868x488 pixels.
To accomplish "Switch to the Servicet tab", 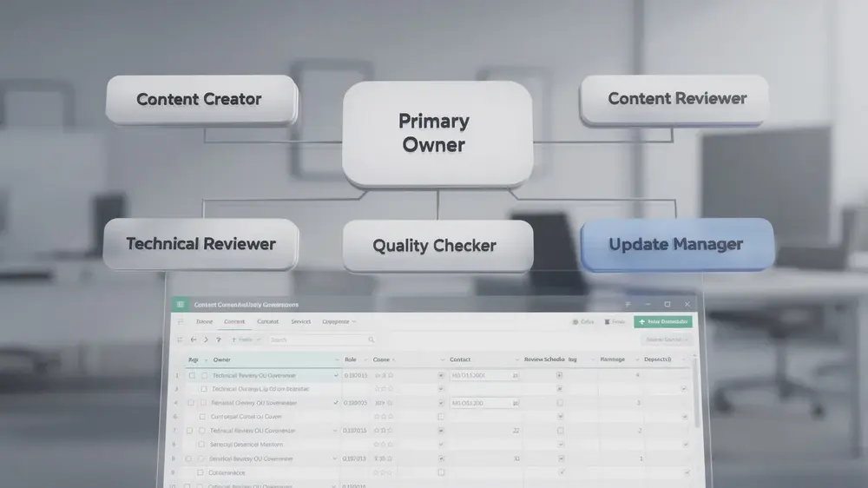I will 300,321.
